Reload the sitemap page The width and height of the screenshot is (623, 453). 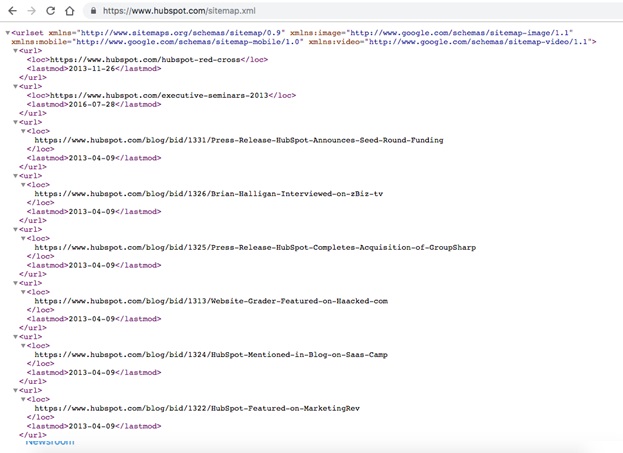pyautogui.click(x=50, y=11)
